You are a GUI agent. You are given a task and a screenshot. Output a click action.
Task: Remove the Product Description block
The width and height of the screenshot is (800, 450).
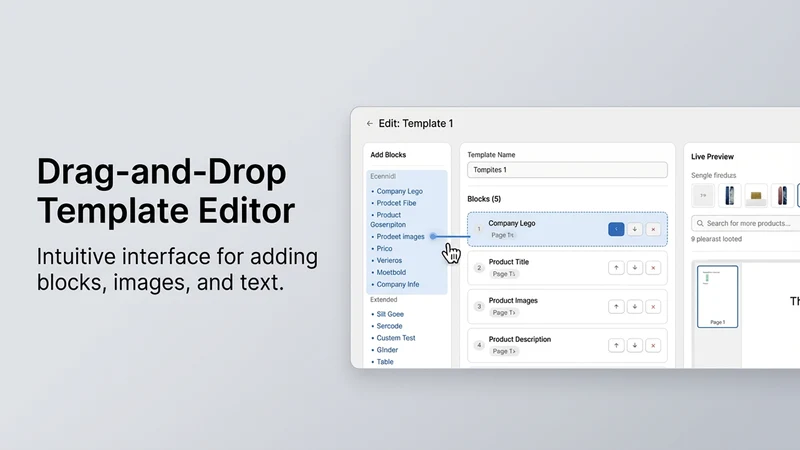pos(653,345)
